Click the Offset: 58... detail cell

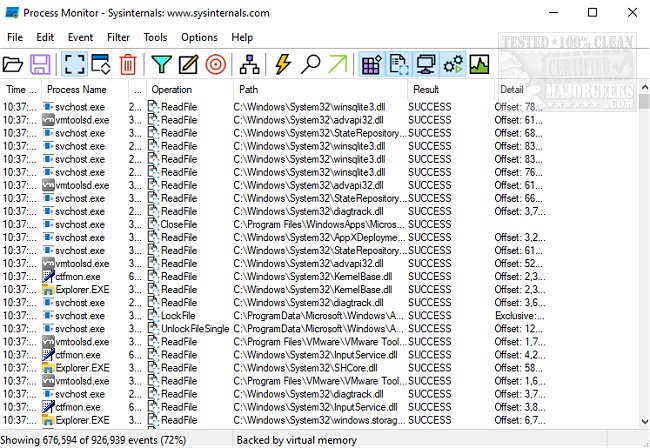[519, 368]
